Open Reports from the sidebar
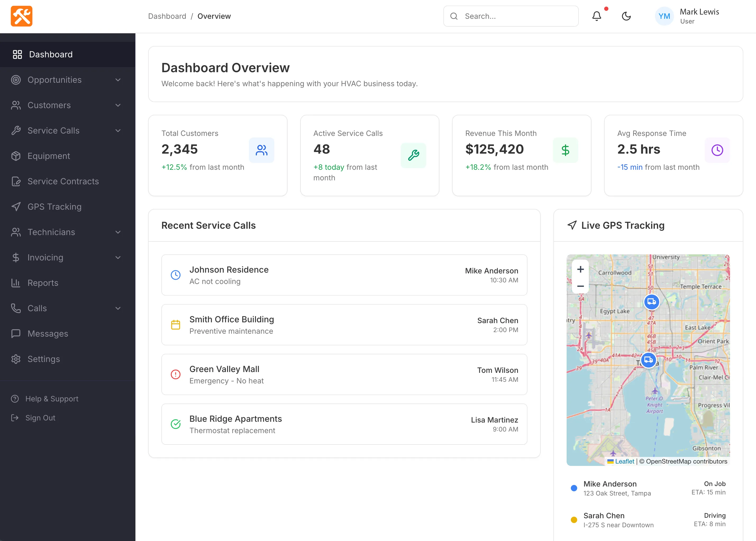The height and width of the screenshot is (541, 756). 43,283
